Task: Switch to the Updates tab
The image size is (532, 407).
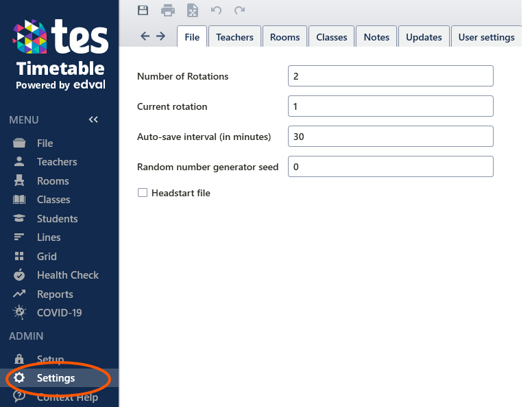Action: [x=424, y=36]
